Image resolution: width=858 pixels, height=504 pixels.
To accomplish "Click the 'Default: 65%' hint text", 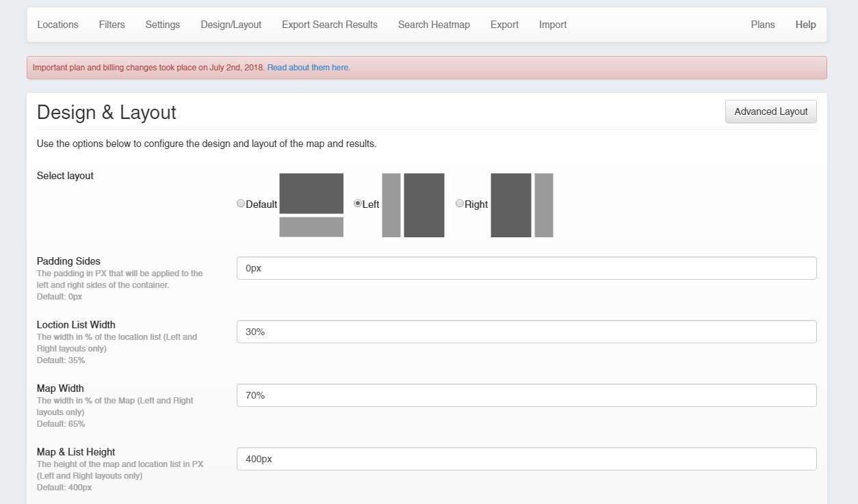I will 61,424.
